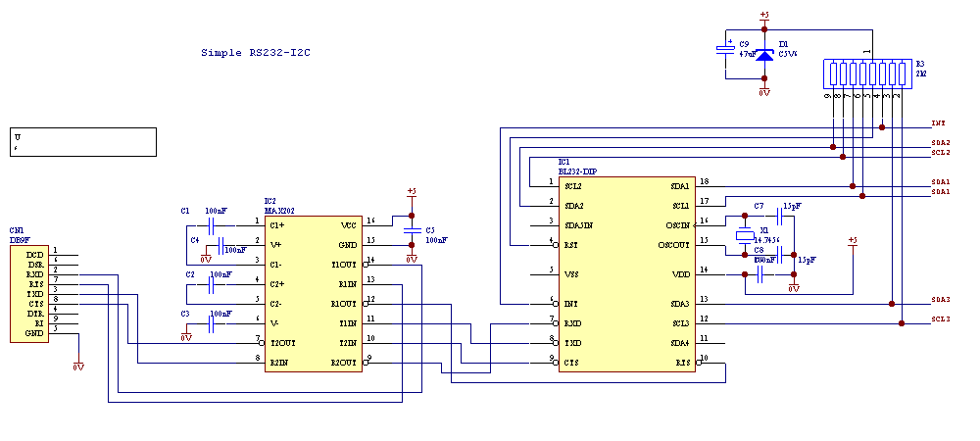Click the 'Simple RS232-I2C' title text
The height and width of the screenshot is (441, 980).
262,52
